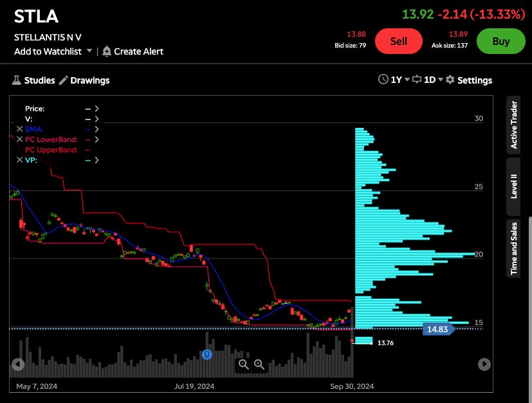Click the 13.76 volume profile label
Image resolution: width=532 pixels, height=403 pixels.
pos(385,343)
